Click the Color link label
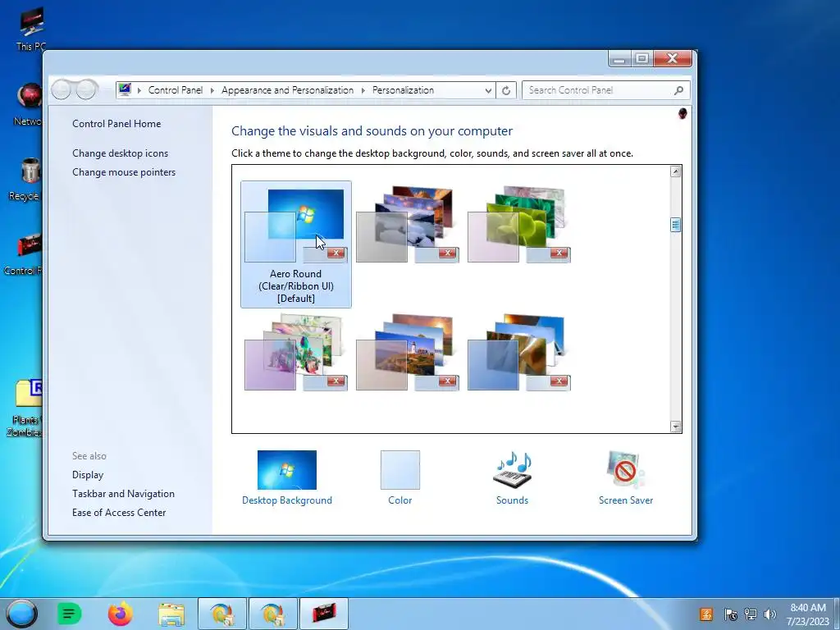Viewport: 840px width, 630px height. (x=400, y=500)
